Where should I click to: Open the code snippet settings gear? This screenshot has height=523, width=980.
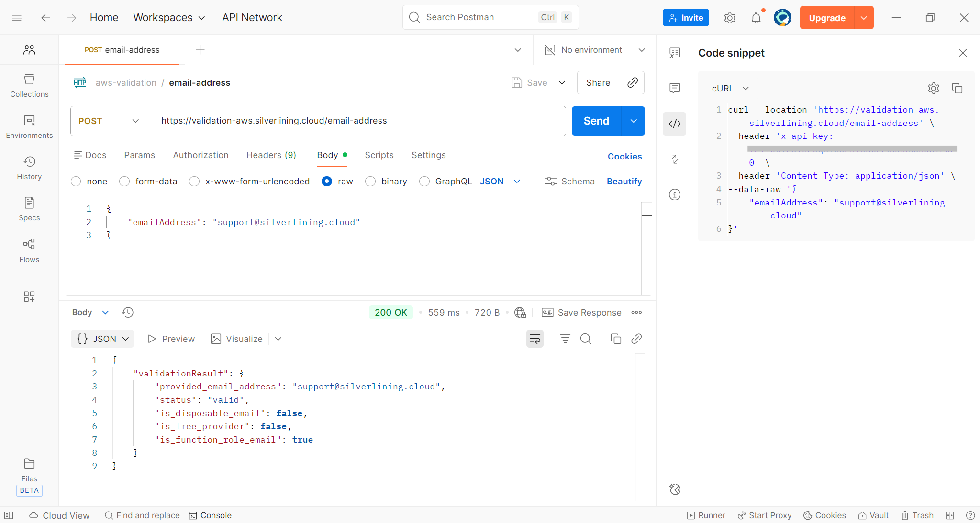[x=933, y=88]
